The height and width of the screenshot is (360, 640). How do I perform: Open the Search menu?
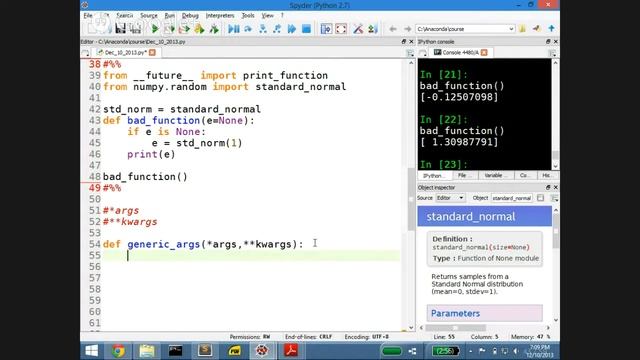(124, 16)
